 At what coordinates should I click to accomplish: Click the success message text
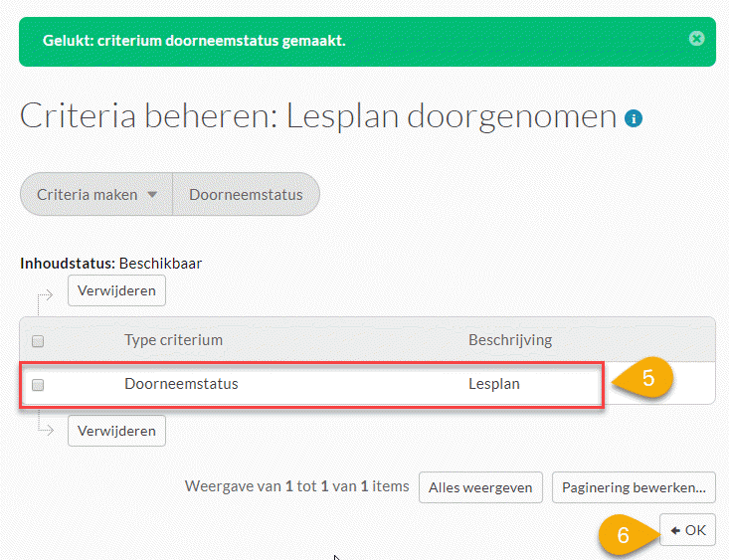tap(194, 42)
